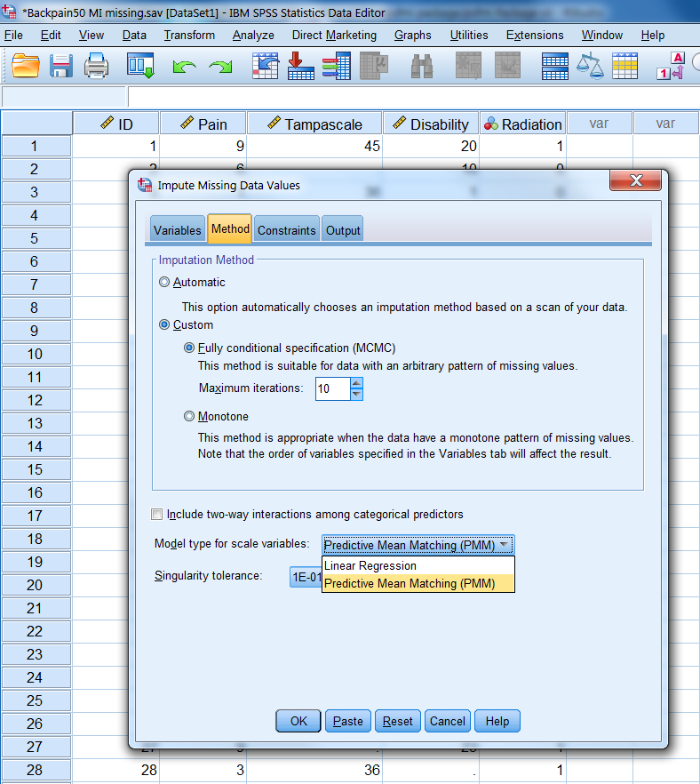
Task: Click the Save file floppy icon
Action: (x=61, y=66)
